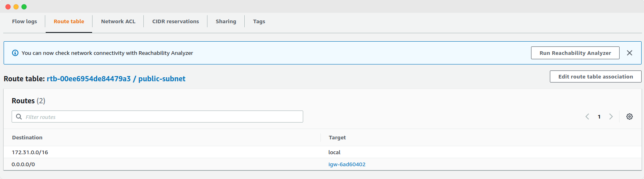
Task: Click the macOS green zoom button
Action: [x=24, y=7]
